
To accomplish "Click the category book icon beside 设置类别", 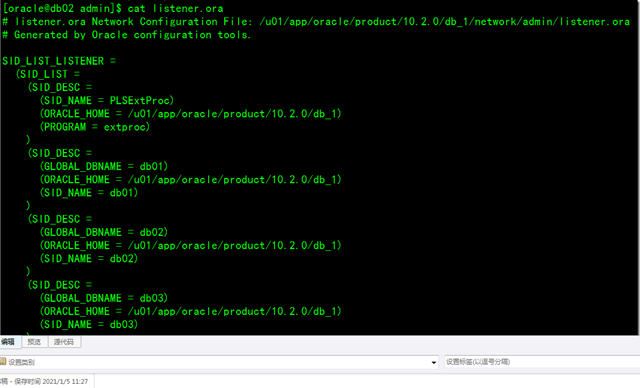I will click(x=3, y=361).
